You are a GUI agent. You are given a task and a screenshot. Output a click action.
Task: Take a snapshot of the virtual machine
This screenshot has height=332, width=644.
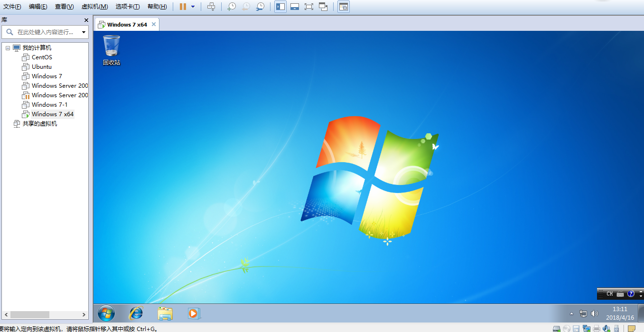pos(231,7)
